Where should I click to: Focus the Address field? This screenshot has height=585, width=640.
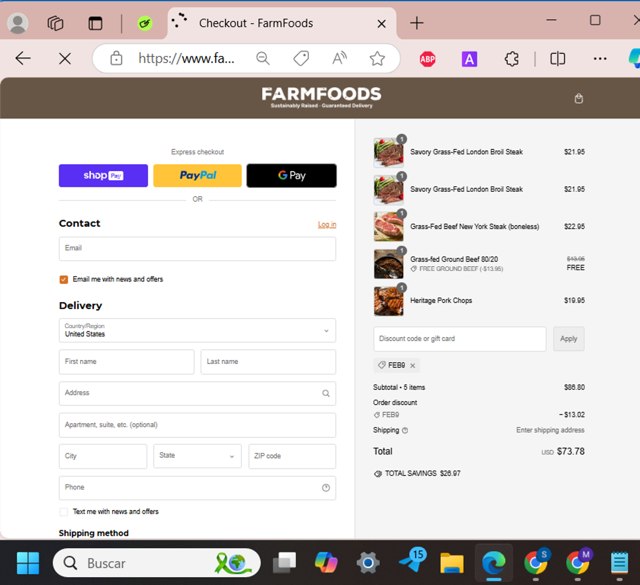pyautogui.click(x=198, y=393)
